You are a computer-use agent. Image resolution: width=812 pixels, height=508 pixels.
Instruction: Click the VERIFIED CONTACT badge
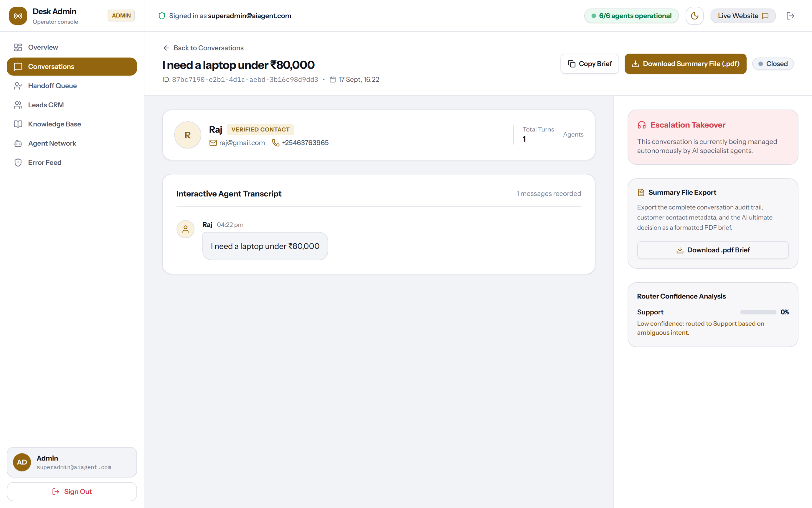(260, 129)
